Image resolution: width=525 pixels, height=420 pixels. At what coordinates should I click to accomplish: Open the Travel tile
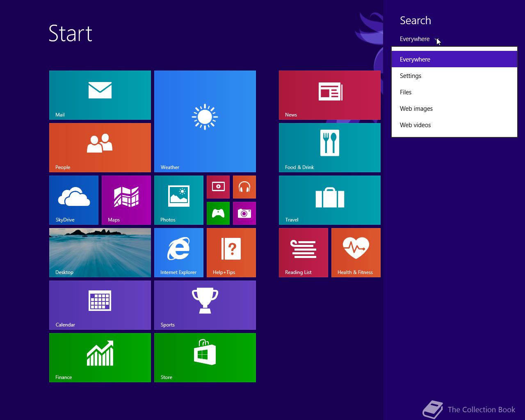click(330, 200)
